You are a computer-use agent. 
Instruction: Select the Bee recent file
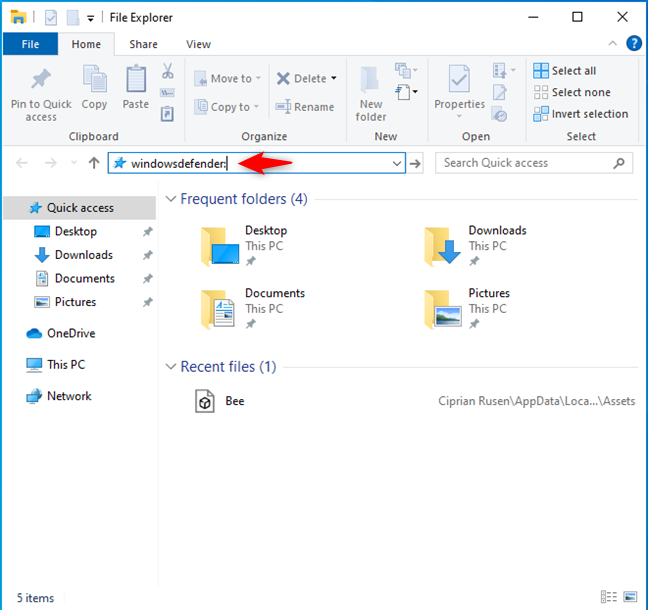click(x=413, y=401)
